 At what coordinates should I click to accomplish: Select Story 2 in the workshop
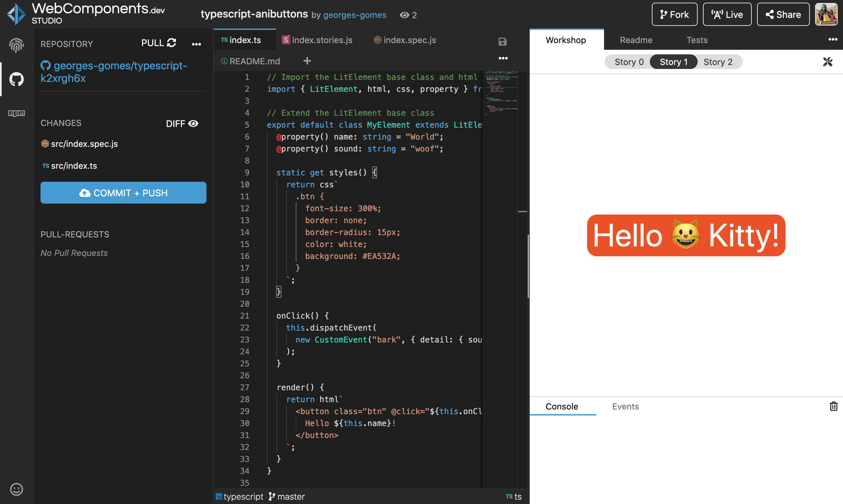[x=718, y=62]
